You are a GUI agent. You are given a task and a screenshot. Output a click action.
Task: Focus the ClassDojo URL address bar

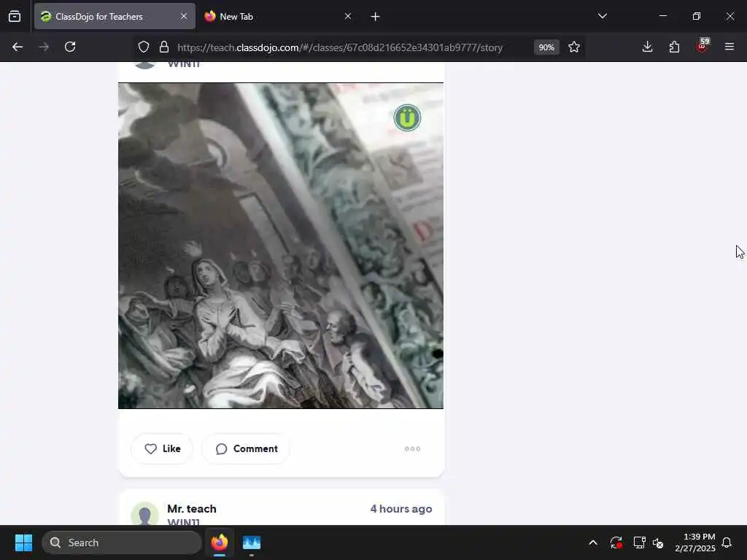(x=340, y=47)
